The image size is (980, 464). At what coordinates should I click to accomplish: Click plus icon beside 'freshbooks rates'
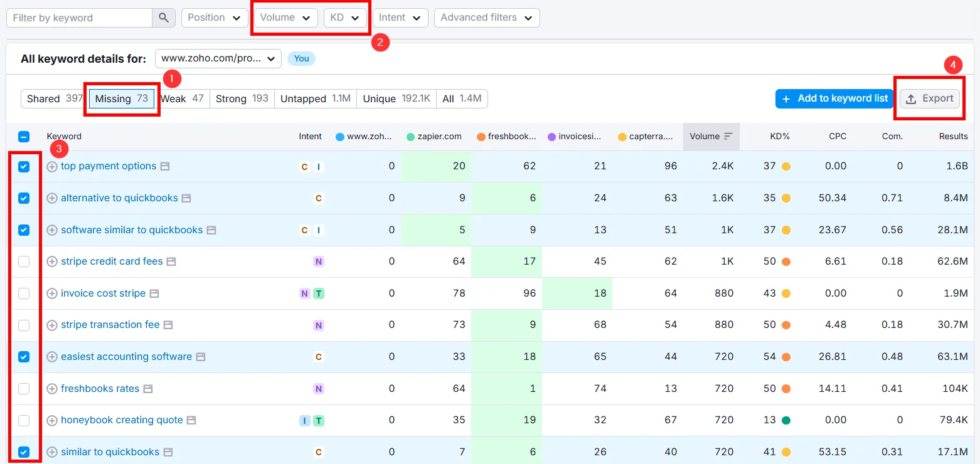click(52, 389)
